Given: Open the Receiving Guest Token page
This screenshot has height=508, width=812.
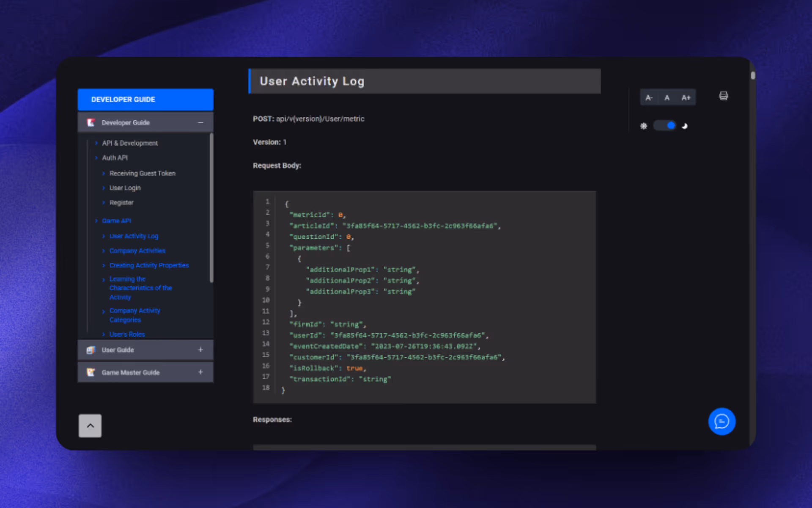Looking at the screenshot, I should pyautogui.click(x=142, y=173).
